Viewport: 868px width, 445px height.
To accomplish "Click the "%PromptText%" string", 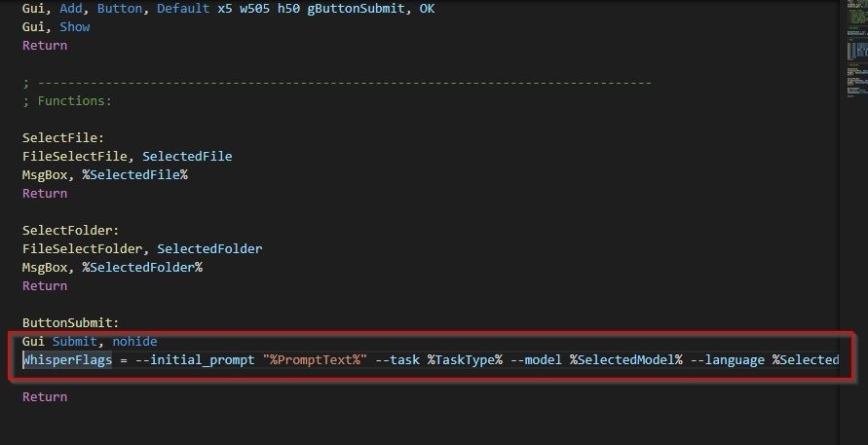I will pos(312,359).
